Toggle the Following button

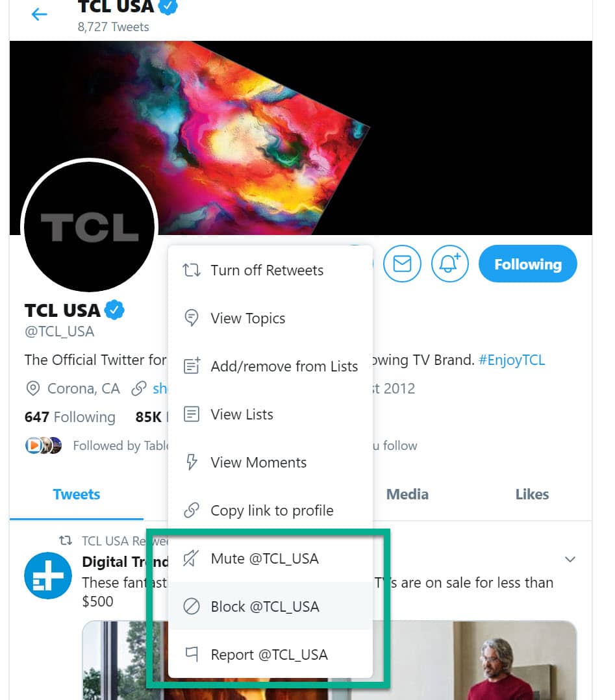coord(527,264)
